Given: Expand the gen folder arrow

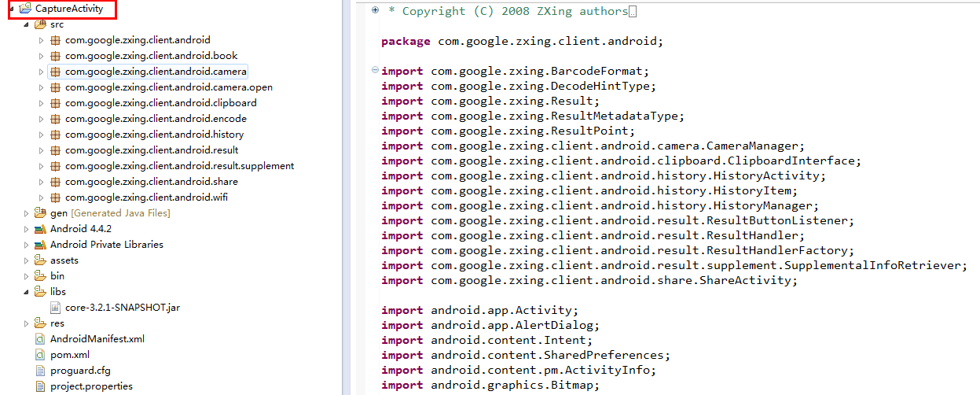Looking at the screenshot, I should (x=27, y=213).
